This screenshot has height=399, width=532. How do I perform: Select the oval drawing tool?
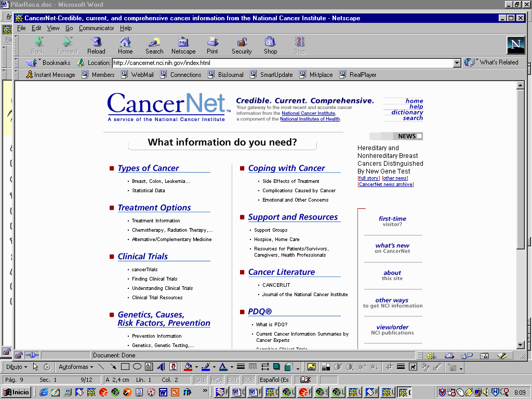pyautogui.click(x=137, y=367)
